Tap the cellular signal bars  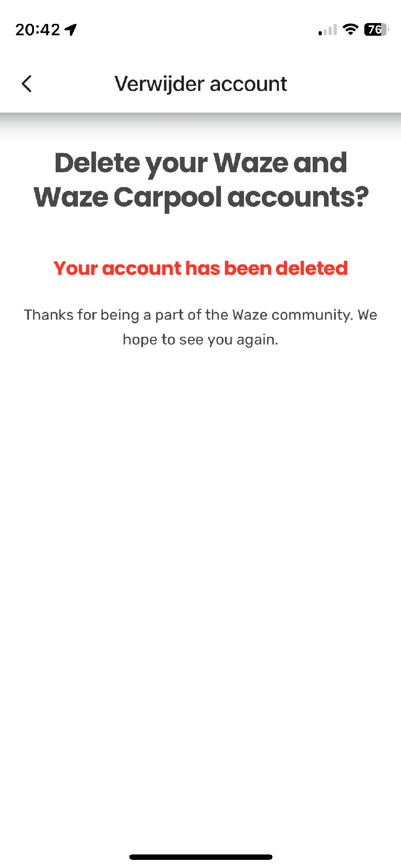coord(328,30)
